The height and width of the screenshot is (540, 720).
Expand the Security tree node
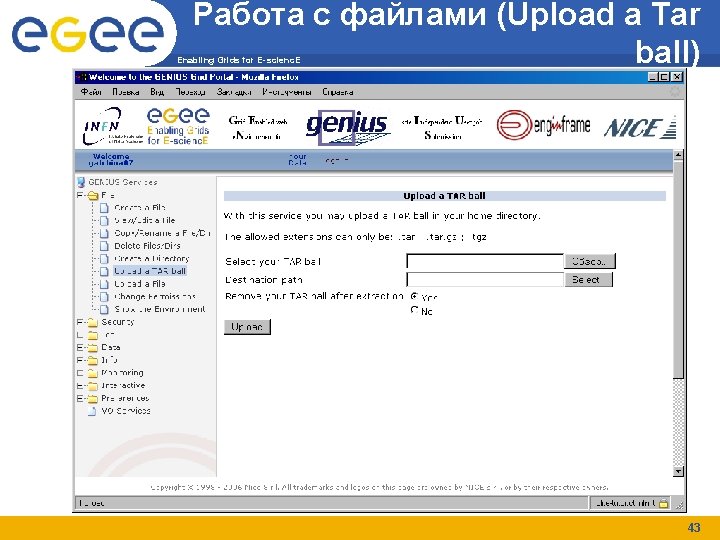[80, 322]
